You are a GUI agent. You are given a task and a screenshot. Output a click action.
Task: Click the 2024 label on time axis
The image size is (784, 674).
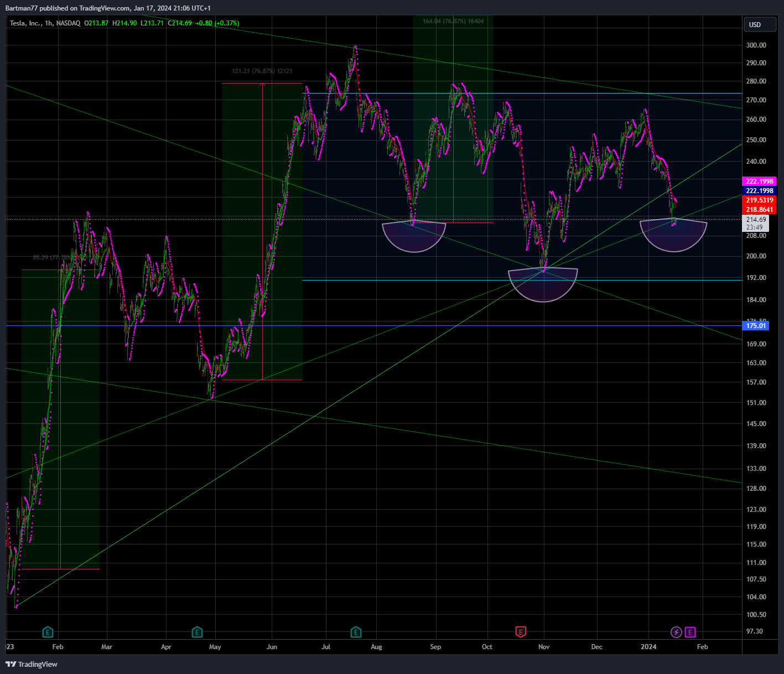(648, 647)
